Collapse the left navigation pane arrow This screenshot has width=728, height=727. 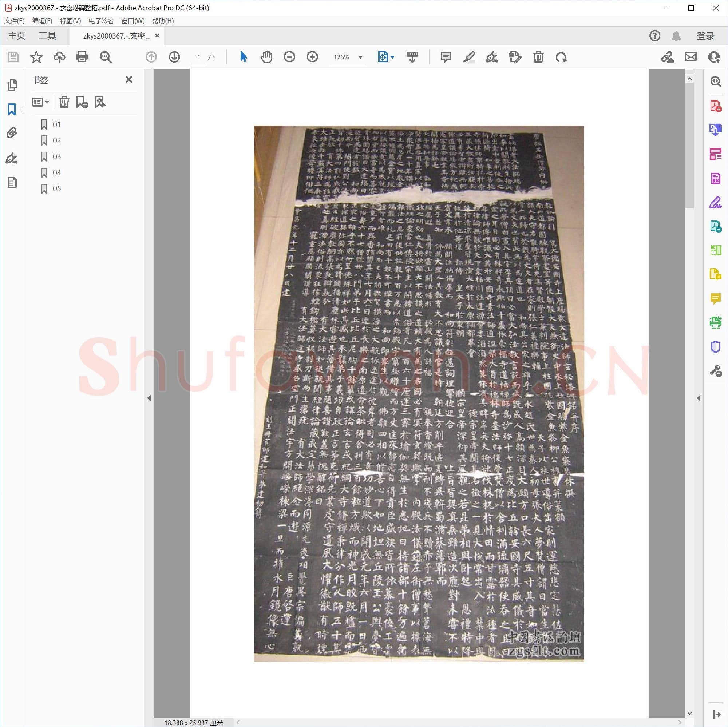pyautogui.click(x=149, y=398)
